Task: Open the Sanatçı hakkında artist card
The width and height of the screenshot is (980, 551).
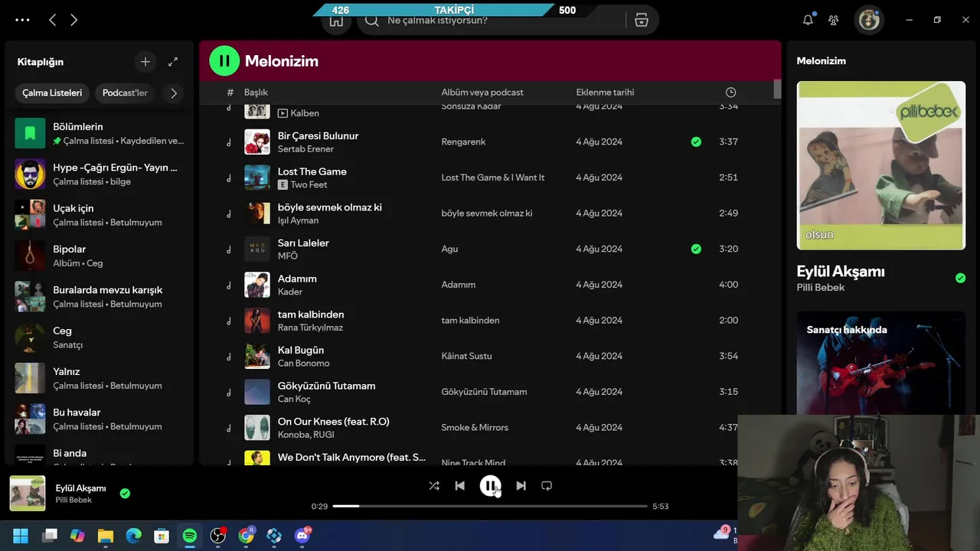Action: click(x=880, y=364)
